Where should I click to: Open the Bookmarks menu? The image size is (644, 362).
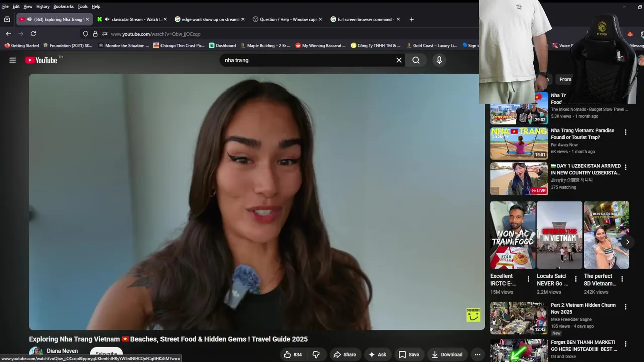[63, 6]
